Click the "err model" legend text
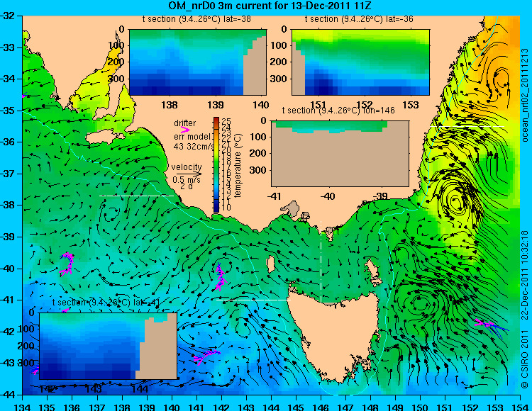The height and width of the screenshot is (411, 532). (192, 137)
